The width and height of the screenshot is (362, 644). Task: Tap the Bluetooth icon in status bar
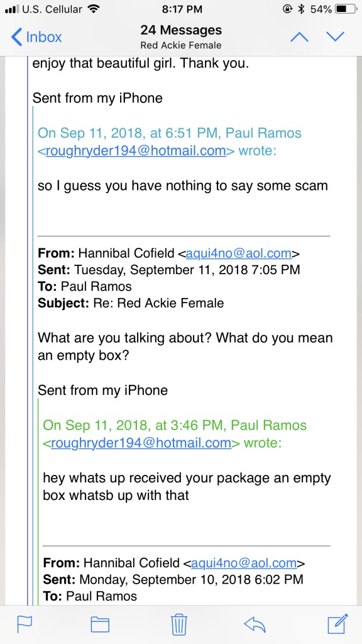click(301, 9)
